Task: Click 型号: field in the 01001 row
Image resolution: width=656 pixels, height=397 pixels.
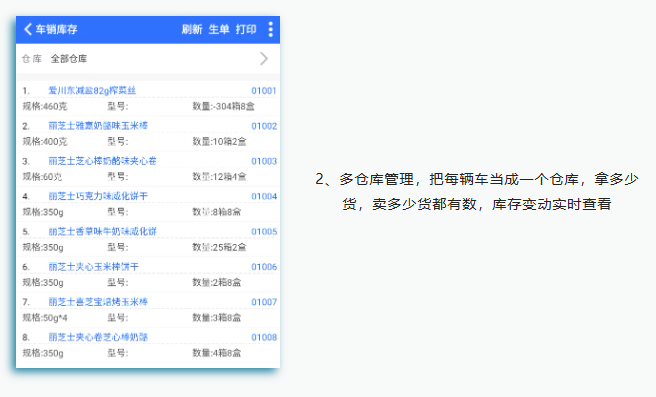Action: click(x=118, y=106)
